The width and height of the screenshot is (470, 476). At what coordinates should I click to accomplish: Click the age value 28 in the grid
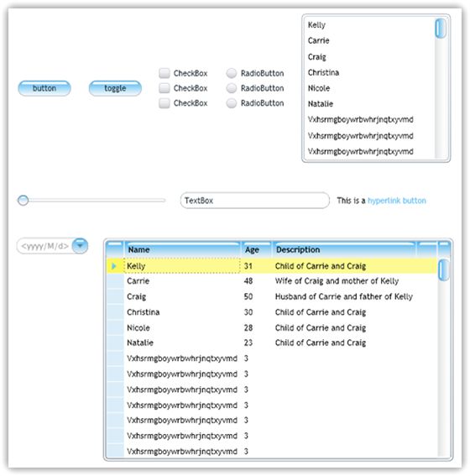coord(248,328)
